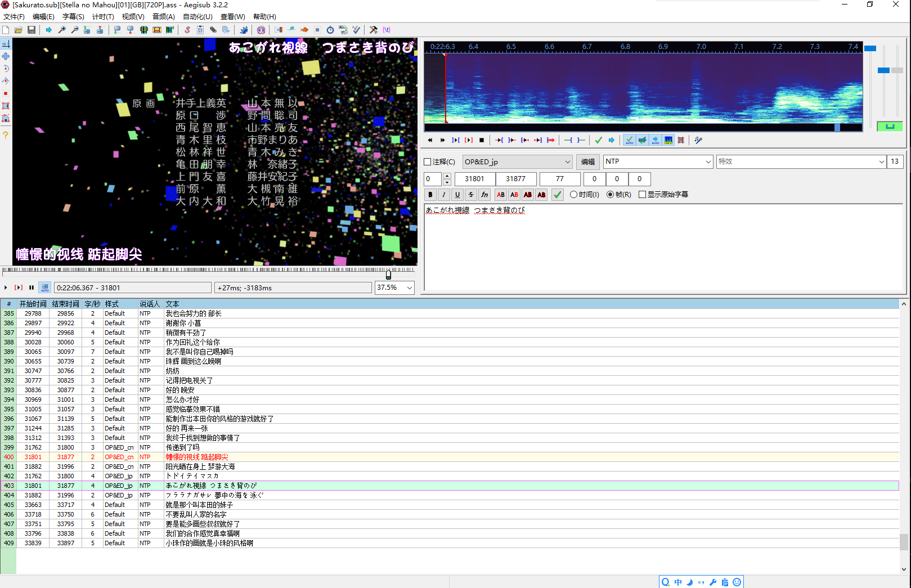911x588 pixels.
Task: Toggle audio auto-commit
Action: pyautogui.click(x=629, y=140)
